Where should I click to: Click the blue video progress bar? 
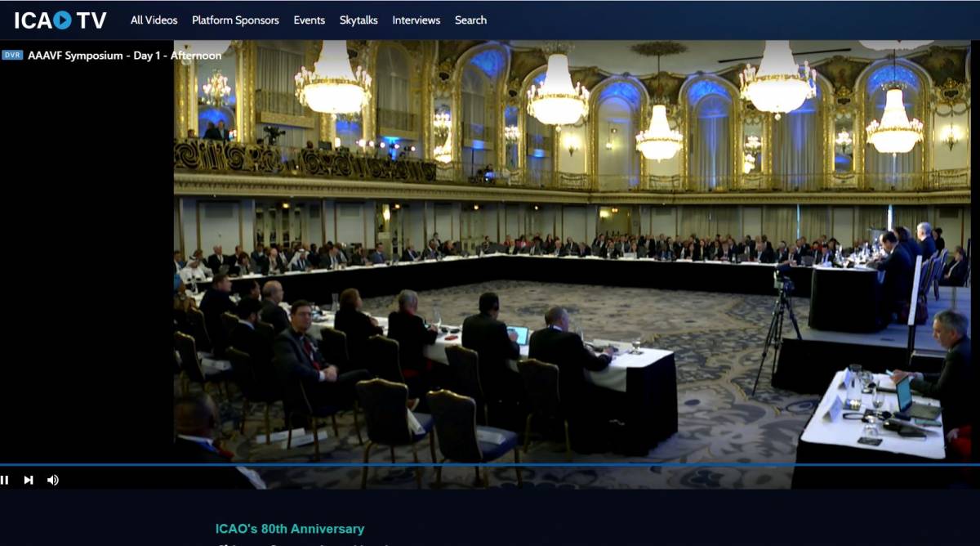(490, 465)
